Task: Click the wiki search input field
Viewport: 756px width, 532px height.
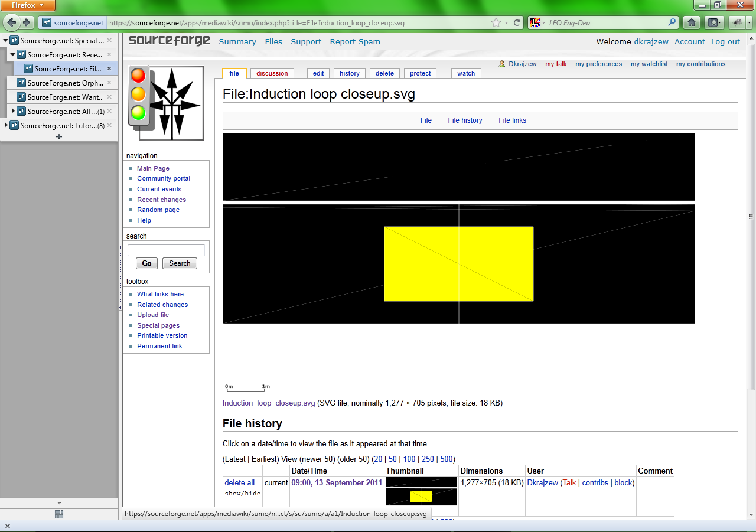Action: [x=166, y=250]
